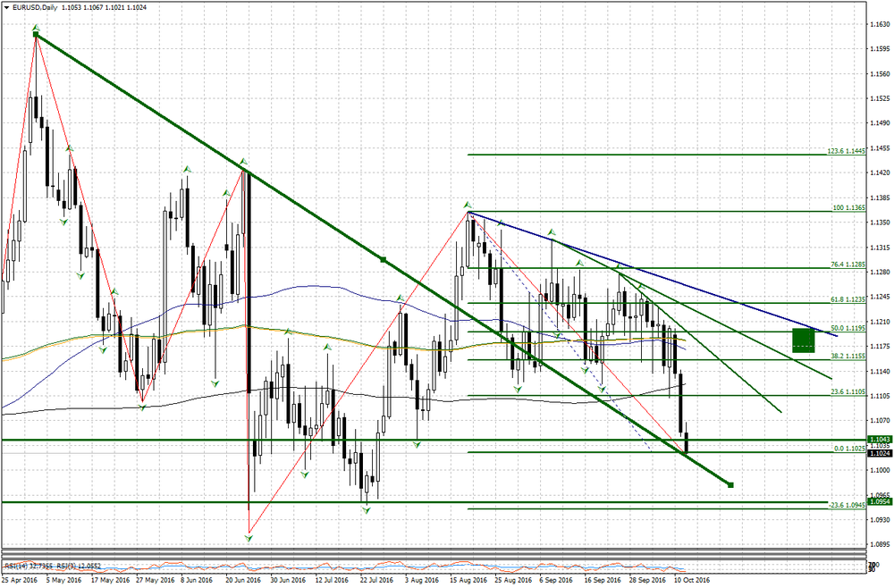Viewport: 894px width, 588px height.
Task: Click the 10 Oct 2016 date on time axis
Action: (x=693, y=580)
